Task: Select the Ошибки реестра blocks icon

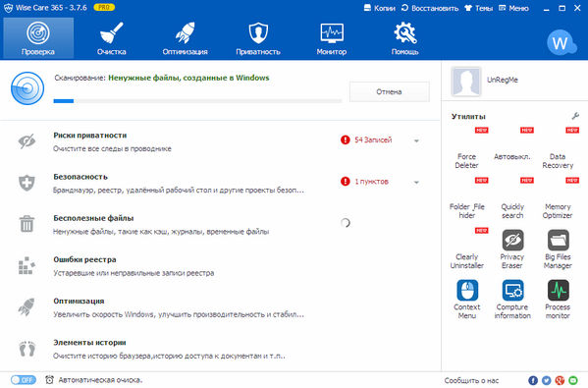Action: pyautogui.click(x=27, y=265)
